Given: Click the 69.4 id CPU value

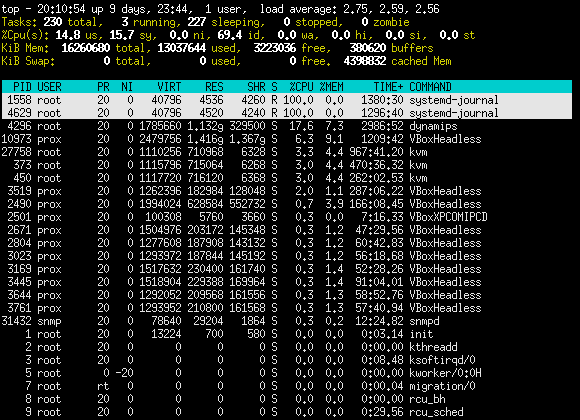Looking at the screenshot, I should [x=229, y=35].
